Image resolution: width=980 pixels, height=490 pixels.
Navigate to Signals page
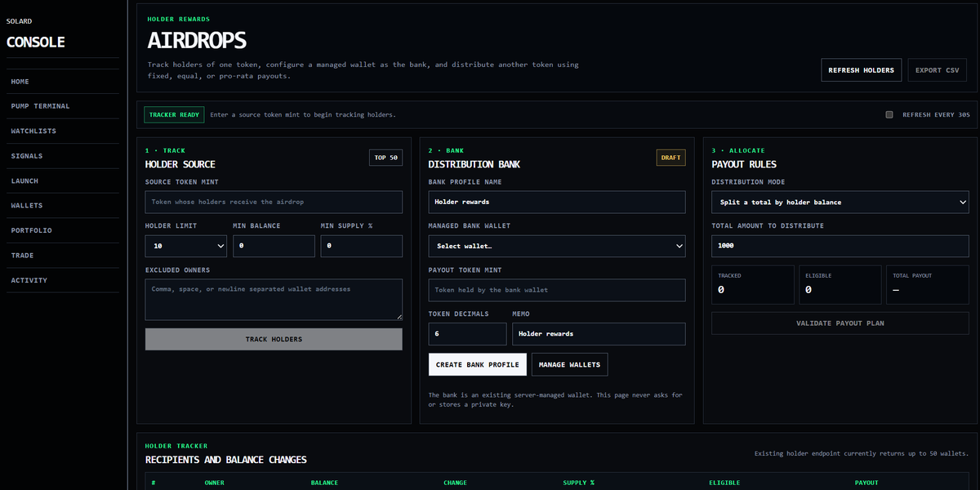(x=63, y=156)
